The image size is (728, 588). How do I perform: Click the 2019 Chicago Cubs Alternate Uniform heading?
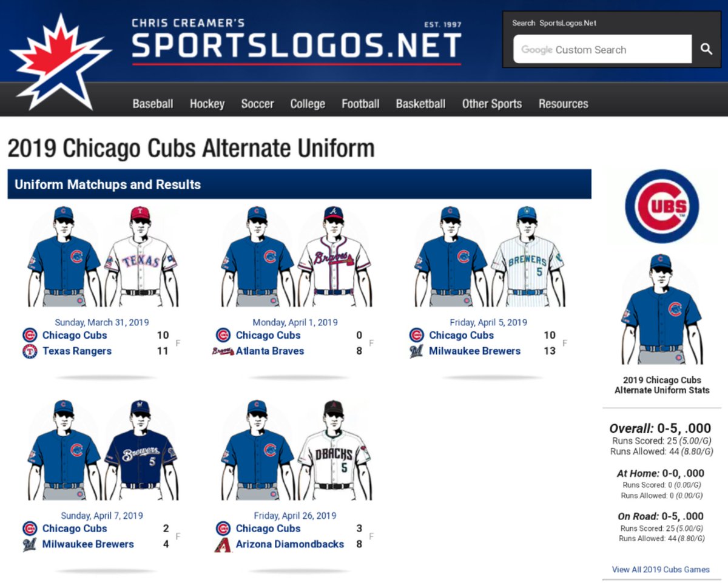click(x=191, y=149)
